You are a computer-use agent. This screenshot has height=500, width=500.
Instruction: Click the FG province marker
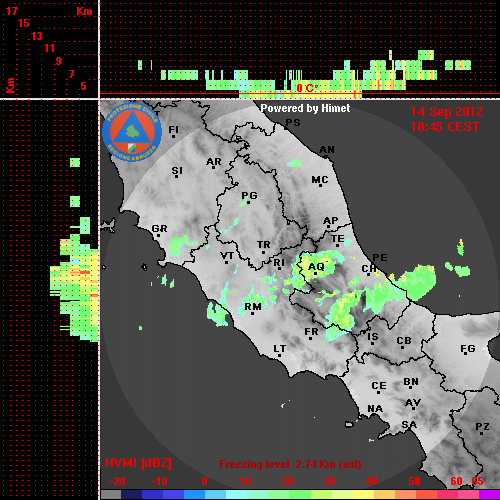467,350
